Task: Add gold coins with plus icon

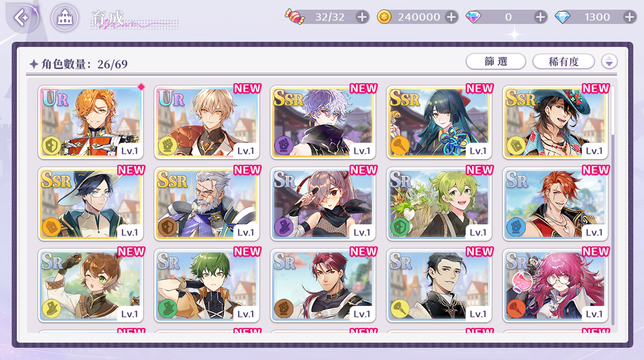Action: click(x=451, y=17)
